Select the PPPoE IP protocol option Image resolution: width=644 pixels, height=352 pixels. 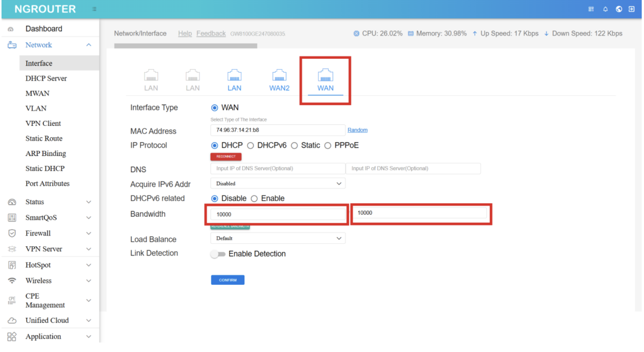tap(328, 146)
